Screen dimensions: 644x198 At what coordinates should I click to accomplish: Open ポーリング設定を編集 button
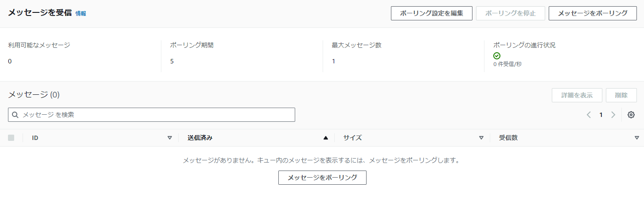pyautogui.click(x=432, y=13)
